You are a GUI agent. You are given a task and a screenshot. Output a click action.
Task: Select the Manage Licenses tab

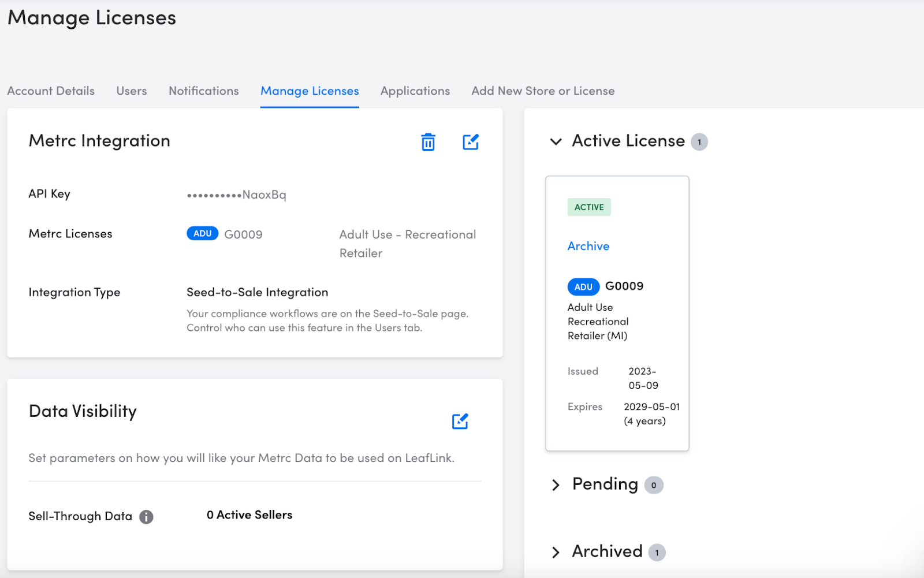pos(310,91)
